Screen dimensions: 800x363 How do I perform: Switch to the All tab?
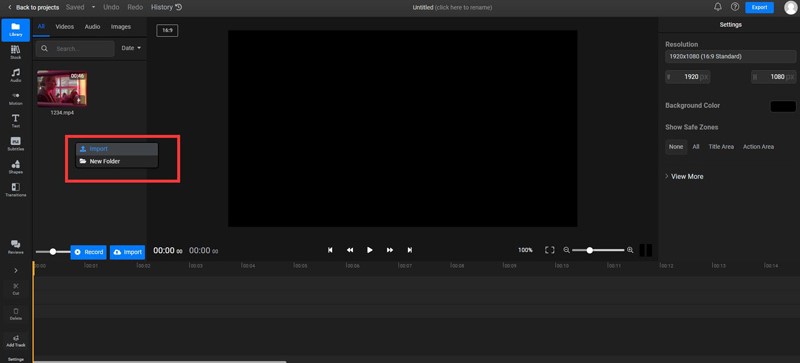(x=41, y=27)
